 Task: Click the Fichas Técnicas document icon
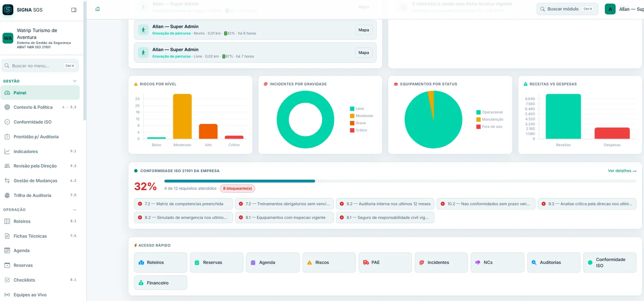point(7,236)
